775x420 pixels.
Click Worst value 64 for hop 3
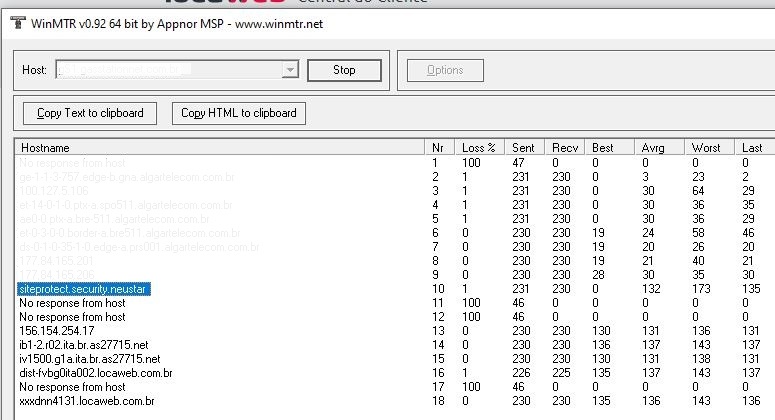(698, 191)
